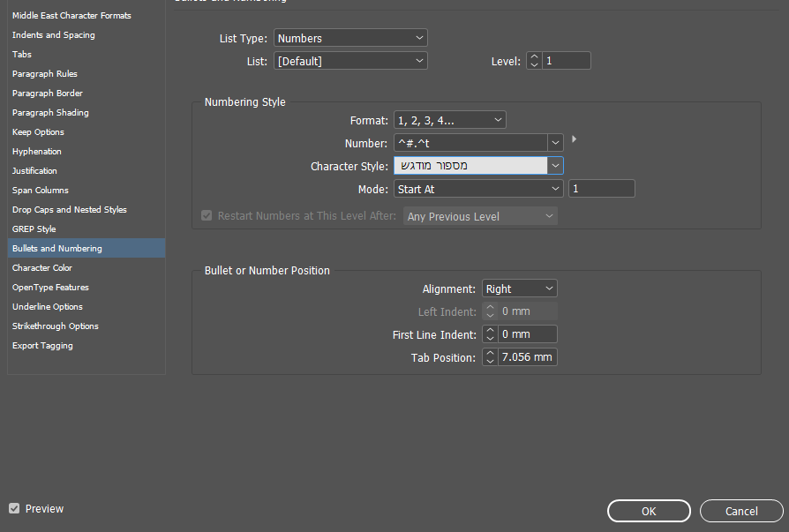Expand the Character Style dropdown arrow
This screenshot has height=532, width=789.
click(x=555, y=165)
